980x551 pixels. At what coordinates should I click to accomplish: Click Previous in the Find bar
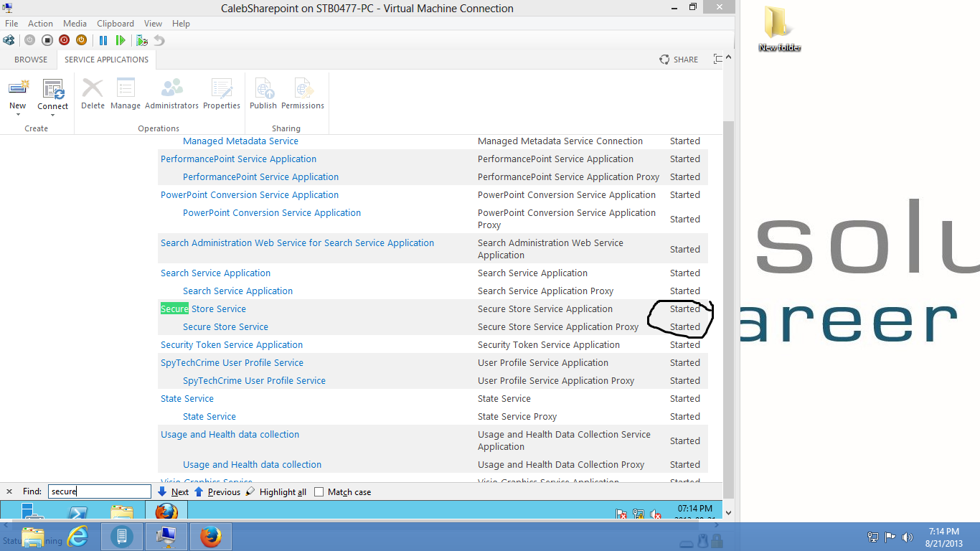click(x=217, y=491)
